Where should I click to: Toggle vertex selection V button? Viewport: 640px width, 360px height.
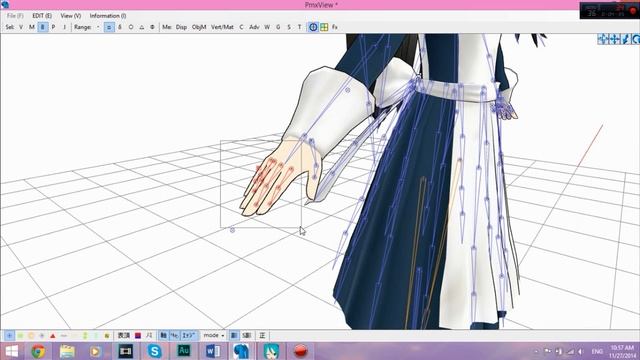click(21, 27)
